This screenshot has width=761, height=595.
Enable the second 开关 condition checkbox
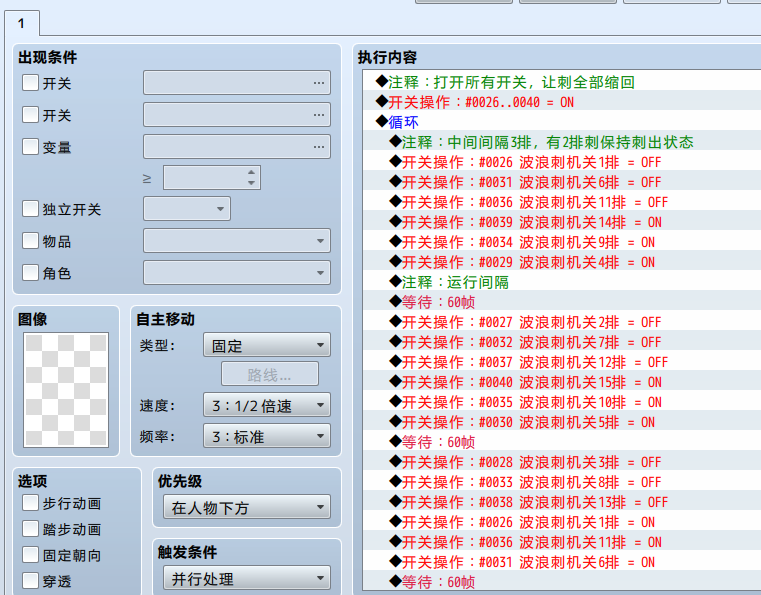(30, 115)
